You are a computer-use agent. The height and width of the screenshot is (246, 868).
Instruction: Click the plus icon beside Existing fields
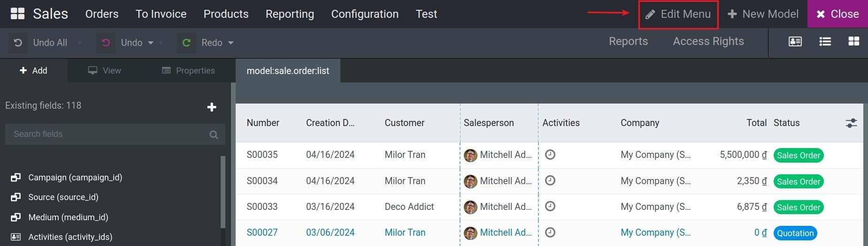[212, 107]
